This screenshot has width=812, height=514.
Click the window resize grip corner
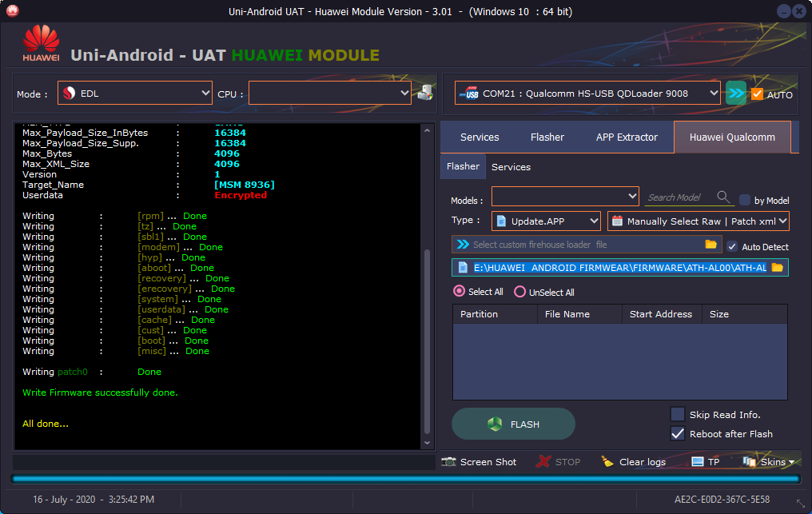pyautogui.click(x=801, y=503)
